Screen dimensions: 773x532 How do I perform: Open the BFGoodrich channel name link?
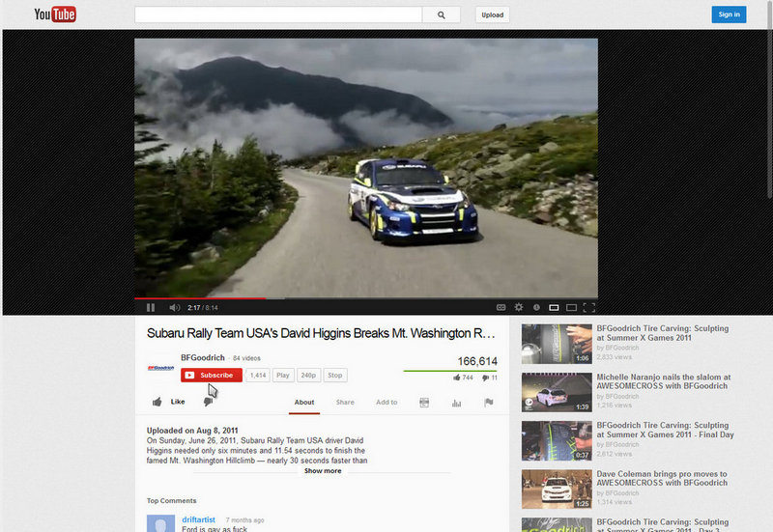[203, 357]
